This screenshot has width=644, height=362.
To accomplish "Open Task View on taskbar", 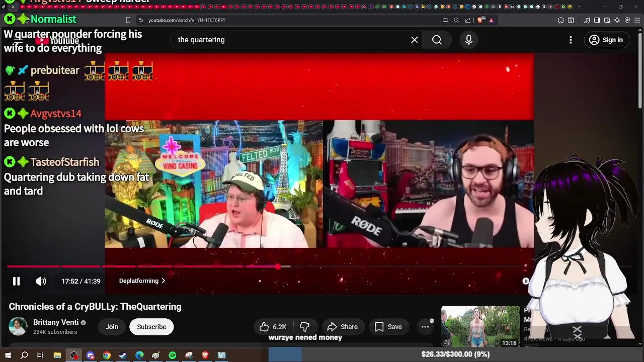I will (x=40, y=355).
